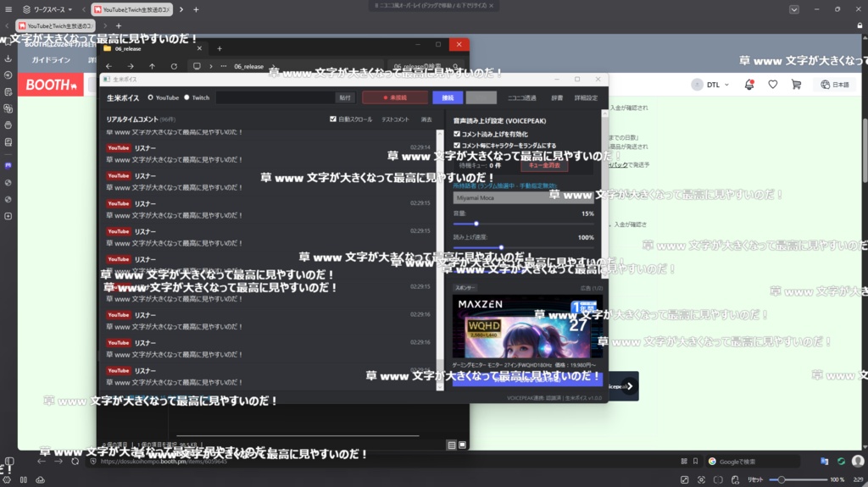Viewport: 868px width, 487px height.
Task: Click the QR code icon in address bar
Action: pos(684,461)
